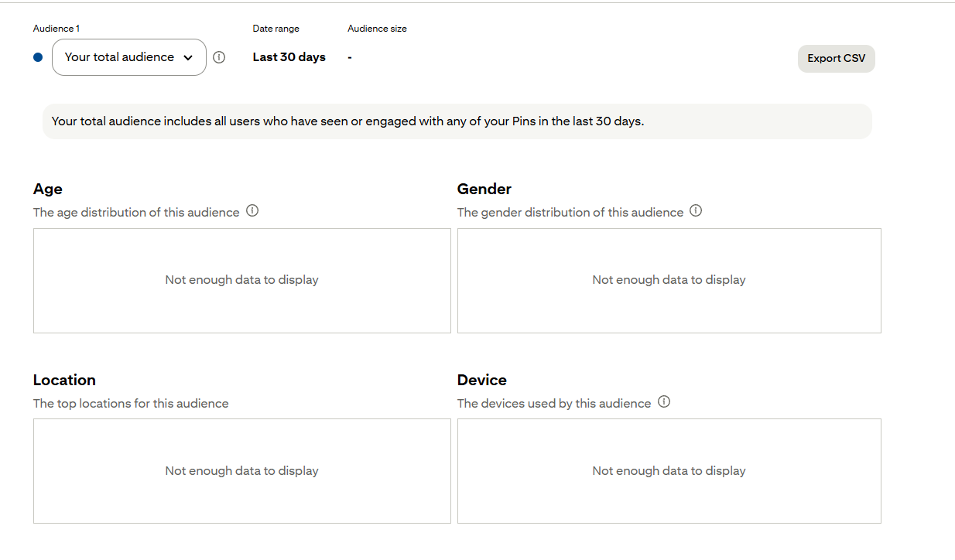955x560 pixels.
Task: Click the Device info icon
Action: click(664, 401)
